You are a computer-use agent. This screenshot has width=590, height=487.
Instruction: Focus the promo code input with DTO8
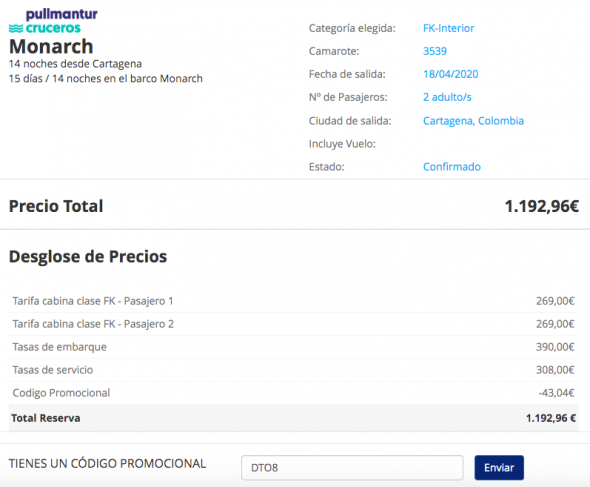(352, 467)
